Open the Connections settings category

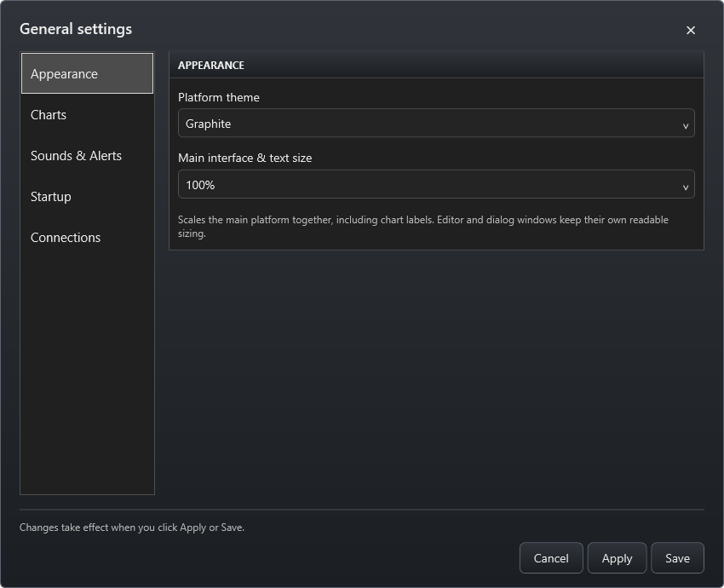click(x=87, y=238)
